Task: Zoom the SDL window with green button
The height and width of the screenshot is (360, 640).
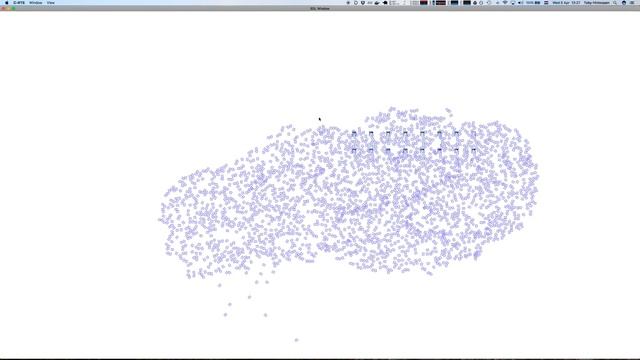Action: coord(13,8)
